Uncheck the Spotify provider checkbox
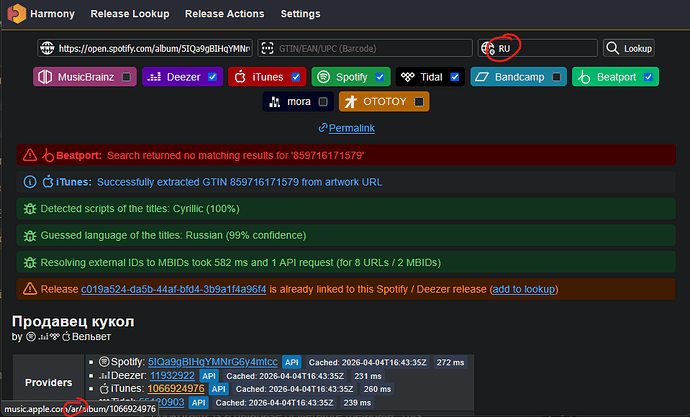This screenshot has width=690, height=417. tap(380, 77)
